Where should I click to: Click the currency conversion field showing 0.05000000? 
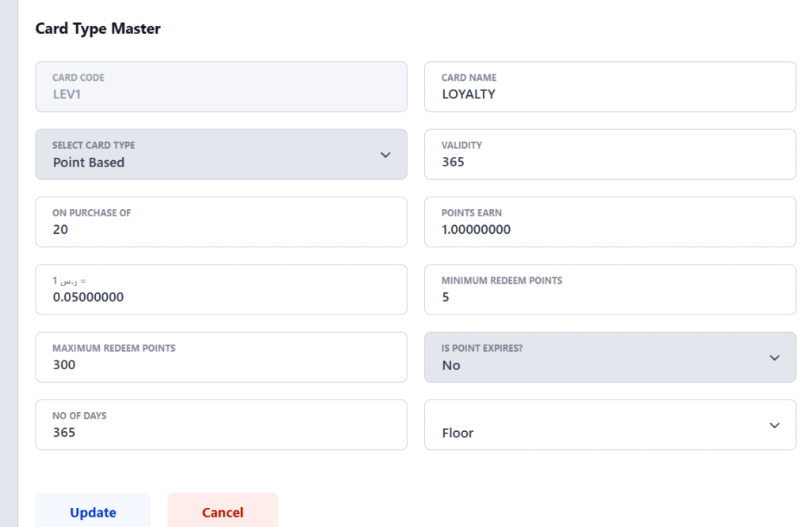click(220, 296)
